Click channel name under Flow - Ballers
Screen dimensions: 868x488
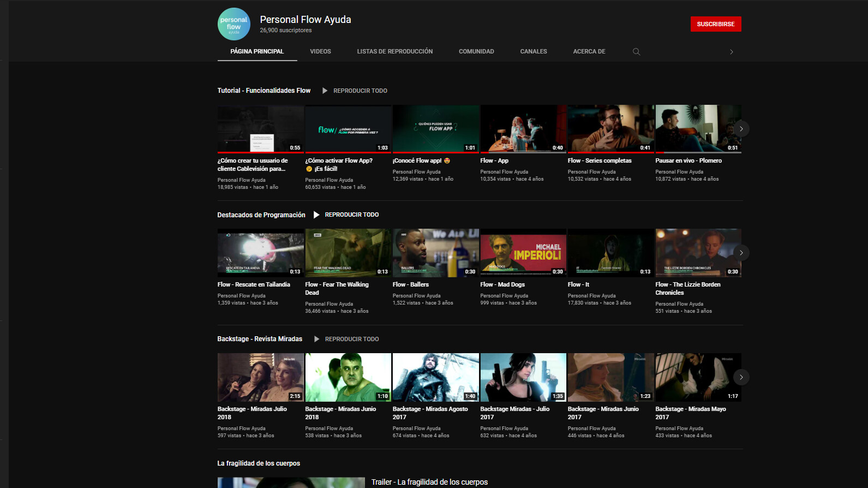pos(417,296)
